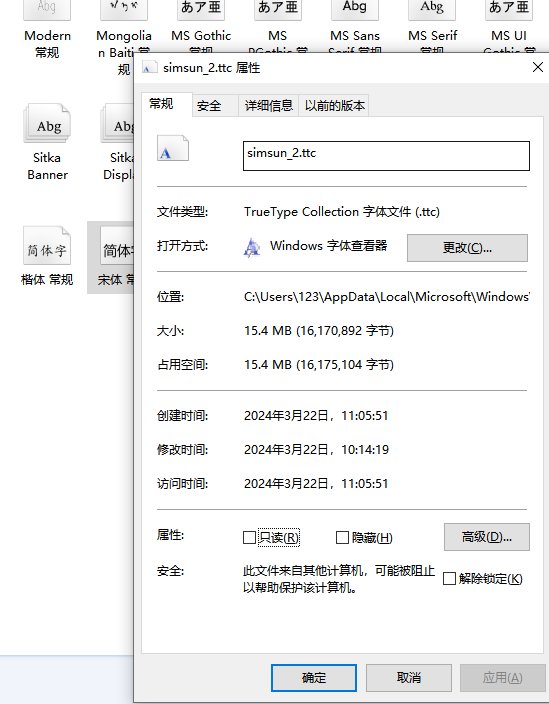Select the MS Sans Serif font icon
The width and height of the screenshot is (549, 704).
pos(355,10)
